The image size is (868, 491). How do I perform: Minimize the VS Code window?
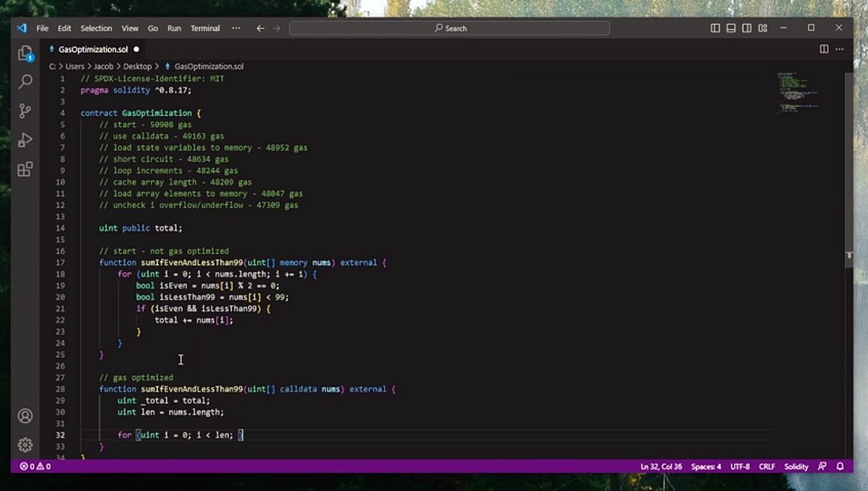785,28
